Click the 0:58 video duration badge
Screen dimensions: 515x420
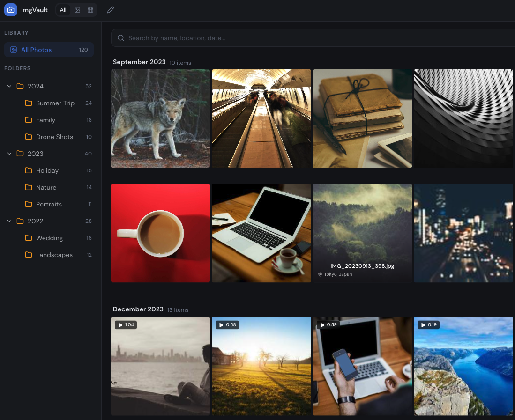tap(227, 325)
